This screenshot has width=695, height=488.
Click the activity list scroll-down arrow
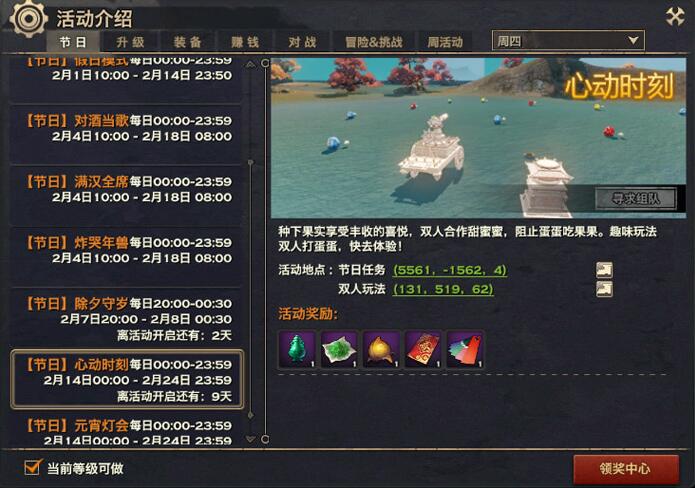point(250,439)
